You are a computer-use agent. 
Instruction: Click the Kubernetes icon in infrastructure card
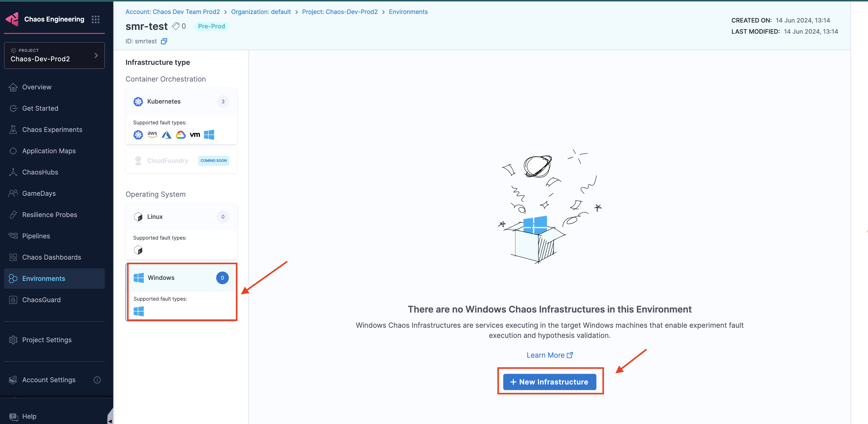point(138,102)
